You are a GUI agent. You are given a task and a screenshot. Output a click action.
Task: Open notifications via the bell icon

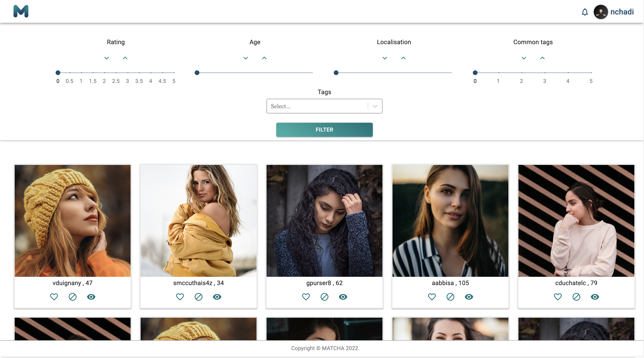click(x=585, y=12)
